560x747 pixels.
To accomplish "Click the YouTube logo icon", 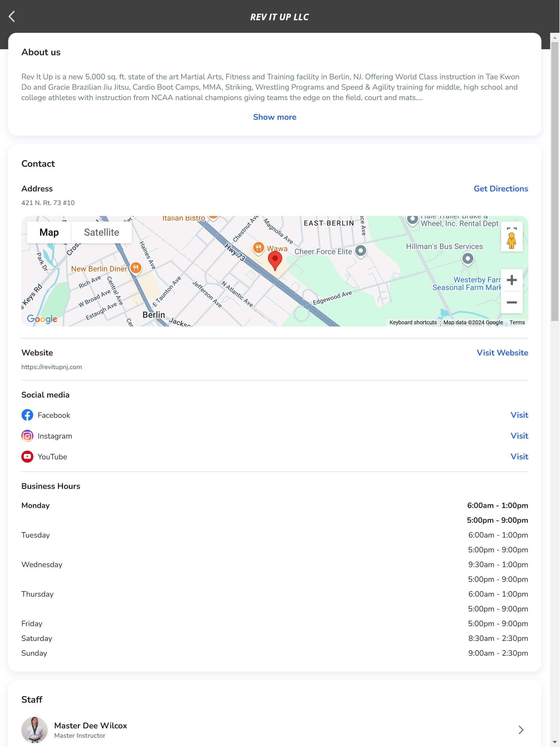I will [x=27, y=457].
